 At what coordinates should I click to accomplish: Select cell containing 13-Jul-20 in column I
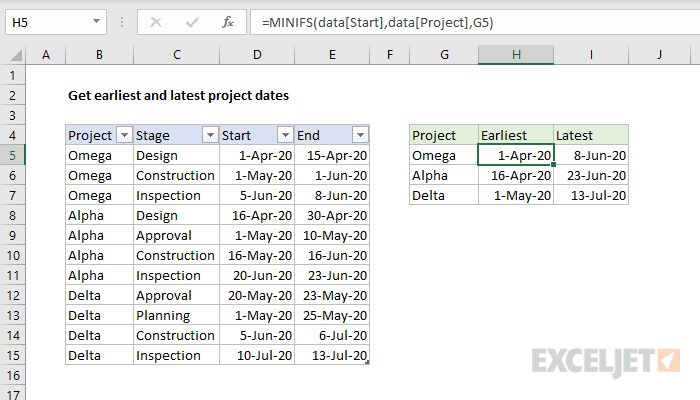click(x=590, y=195)
